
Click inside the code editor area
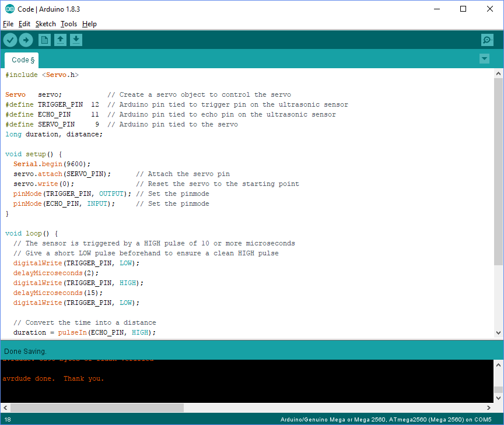point(233,204)
